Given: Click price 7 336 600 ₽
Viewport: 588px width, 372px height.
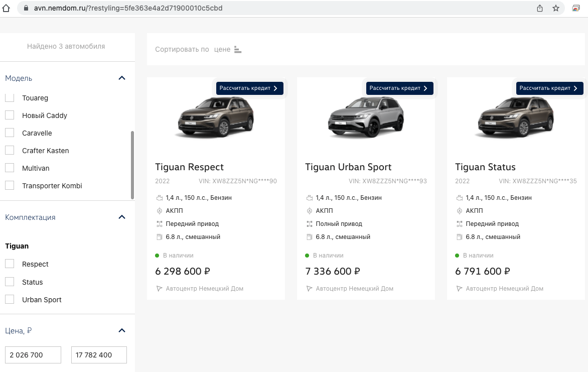Looking at the screenshot, I should point(333,272).
